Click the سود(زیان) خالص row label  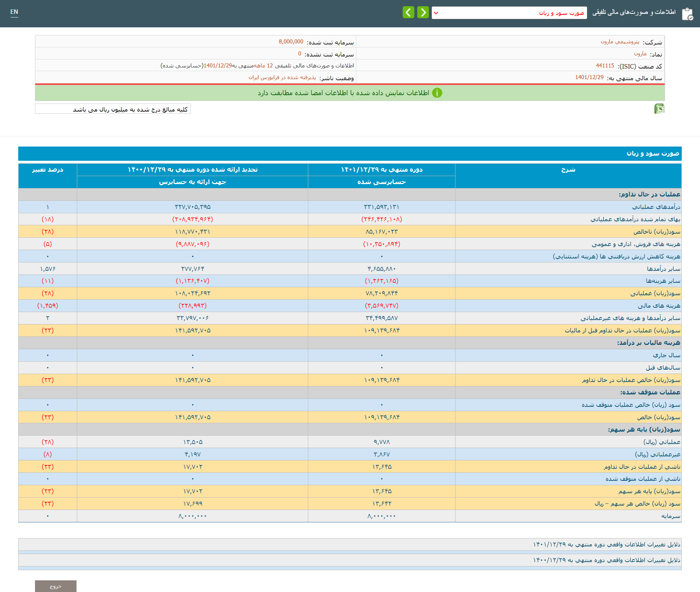(x=658, y=417)
